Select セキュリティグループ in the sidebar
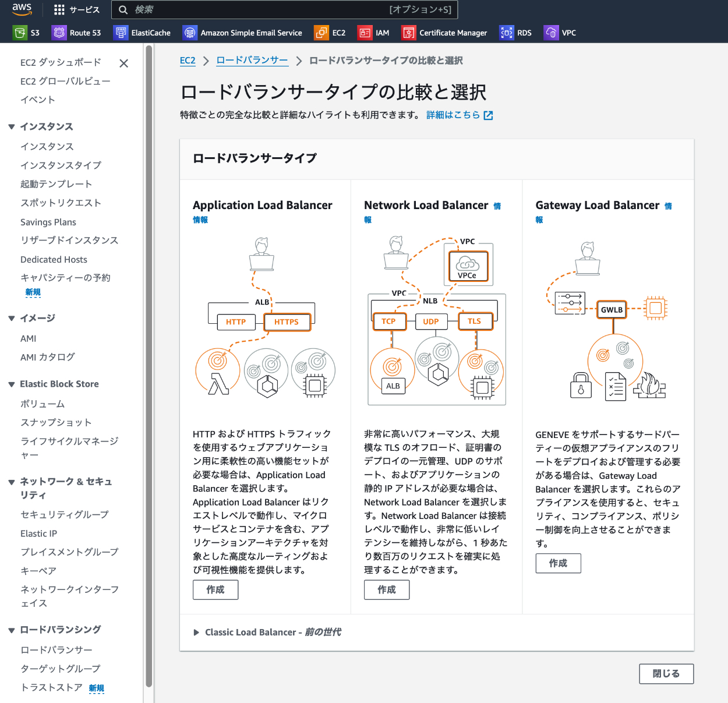Viewport: 728px width, 703px height. (65, 515)
